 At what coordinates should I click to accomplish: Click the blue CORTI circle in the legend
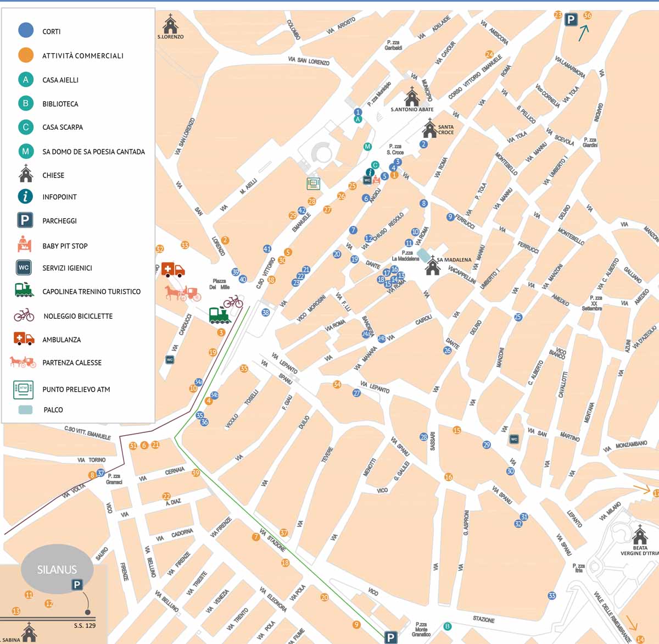(x=26, y=30)
